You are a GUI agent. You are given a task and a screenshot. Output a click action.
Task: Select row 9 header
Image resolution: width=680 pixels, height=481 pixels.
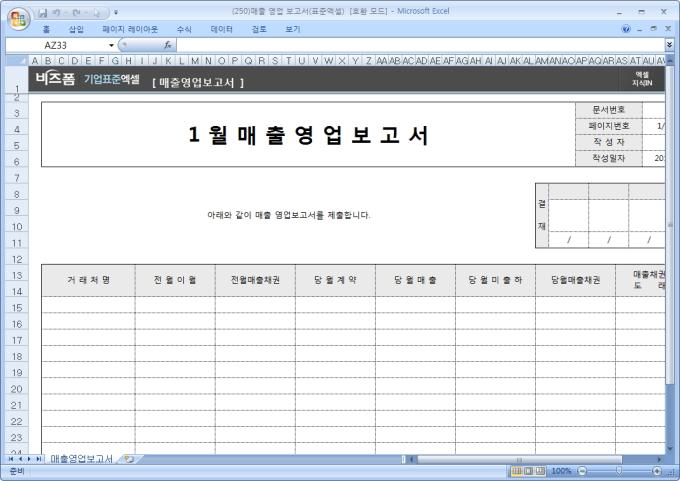coord(17,210)
